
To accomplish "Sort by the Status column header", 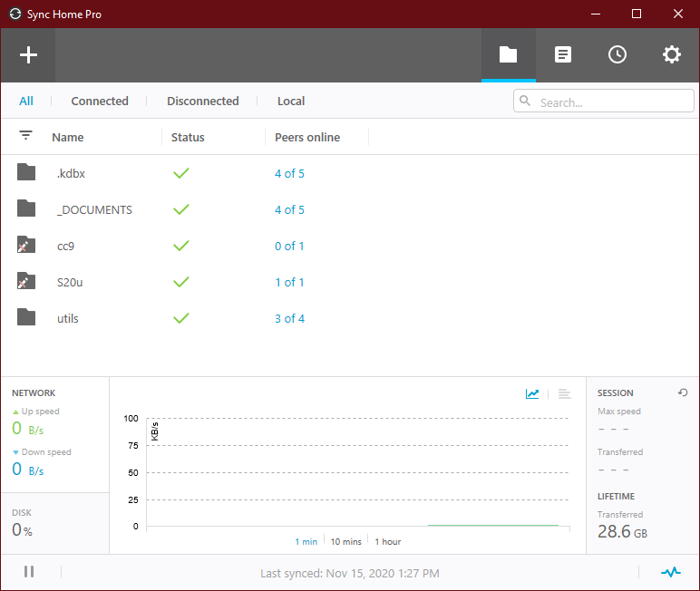I will coord(188,138).
